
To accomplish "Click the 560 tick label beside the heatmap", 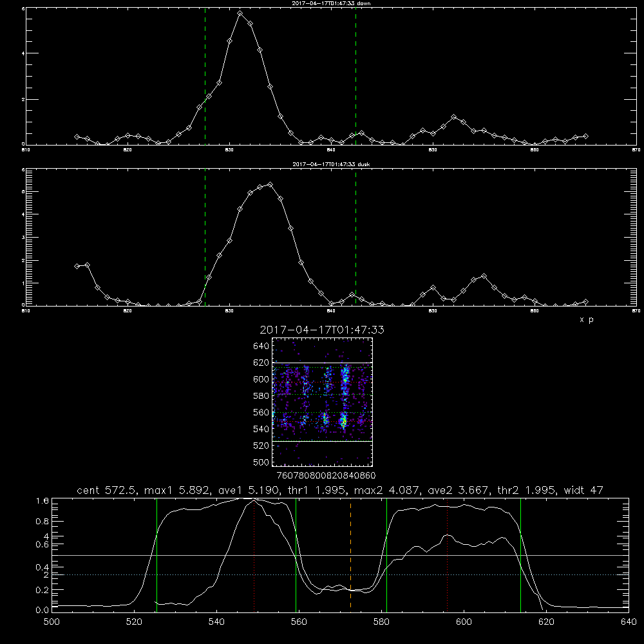I will pyautogui.click(x=261, y=412).
